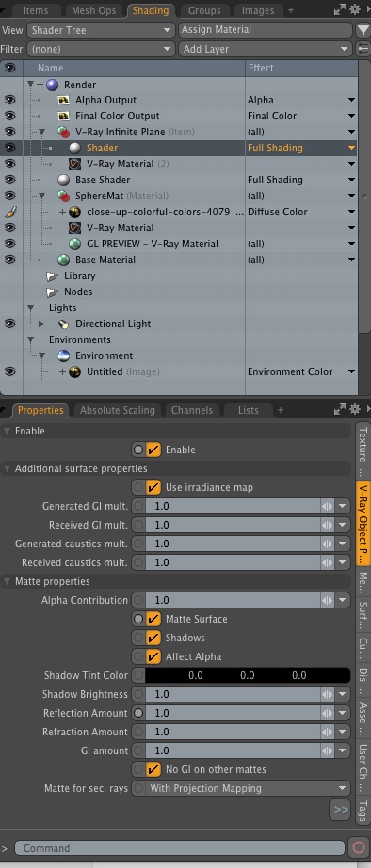Click the record button next to Command
The height and width of the screenshot is (868, 371).
358,847
